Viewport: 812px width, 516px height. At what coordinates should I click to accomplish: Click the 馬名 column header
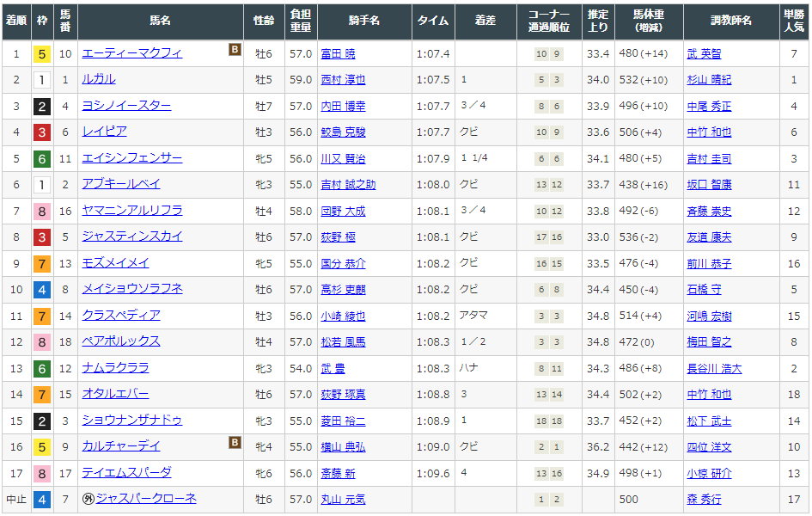(x=160, y=21)
